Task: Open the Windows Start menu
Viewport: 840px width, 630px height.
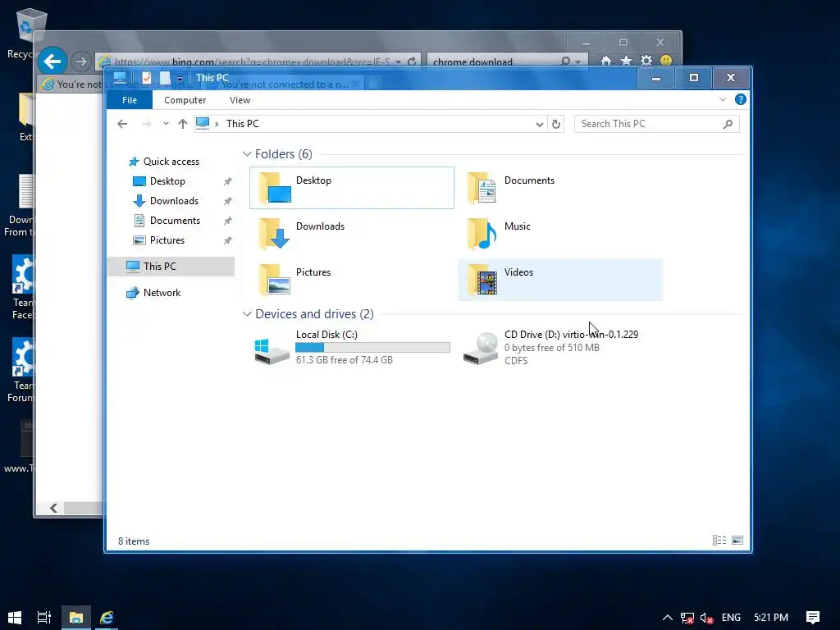Action: 15,617
